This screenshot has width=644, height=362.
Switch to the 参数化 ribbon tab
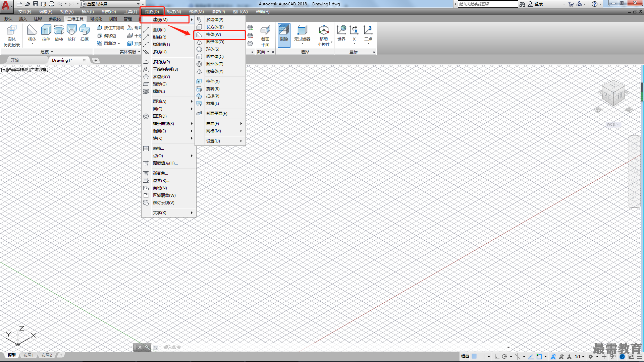click(x=55, y=19)
